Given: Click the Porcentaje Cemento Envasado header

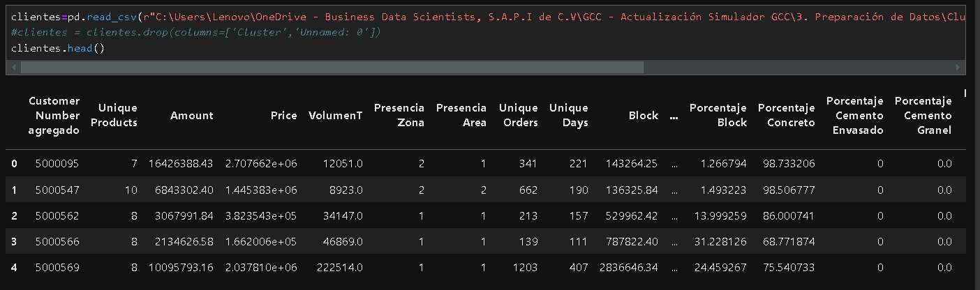Looking at the screenshot, I should [x=854, y=115].
